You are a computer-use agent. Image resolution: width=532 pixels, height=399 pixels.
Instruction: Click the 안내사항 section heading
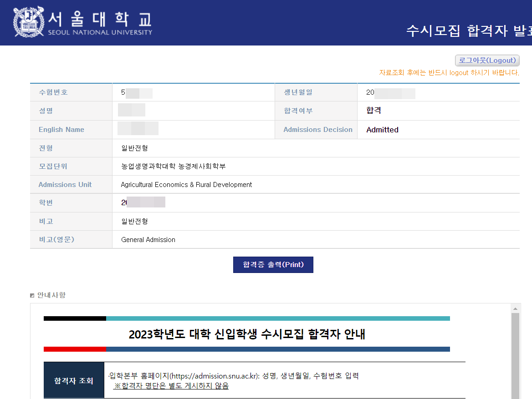pyautogui.click(x=51, y=295)
